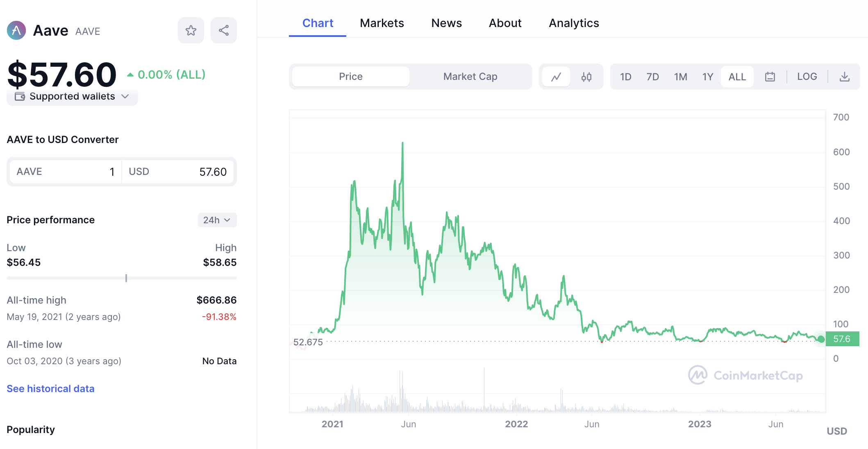The image size is (868, 449).
Task: Click the AAVE amount input field
Action: (x=66, y=172)
